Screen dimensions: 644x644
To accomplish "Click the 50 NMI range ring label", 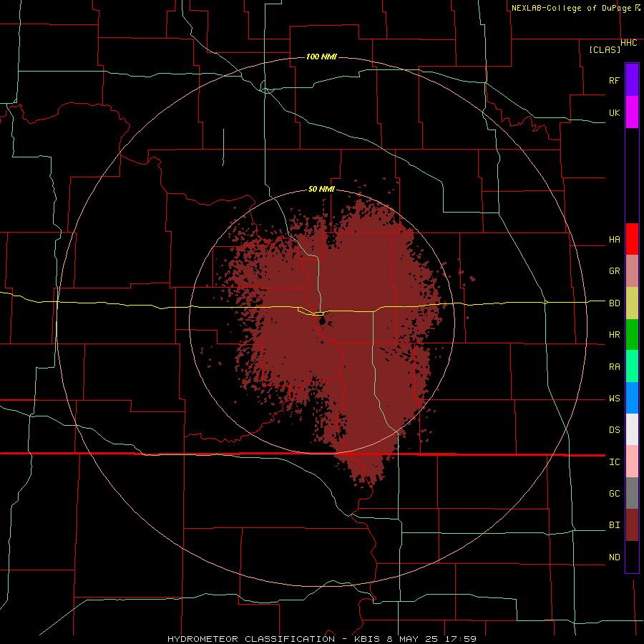I will [x=321, y=190].
